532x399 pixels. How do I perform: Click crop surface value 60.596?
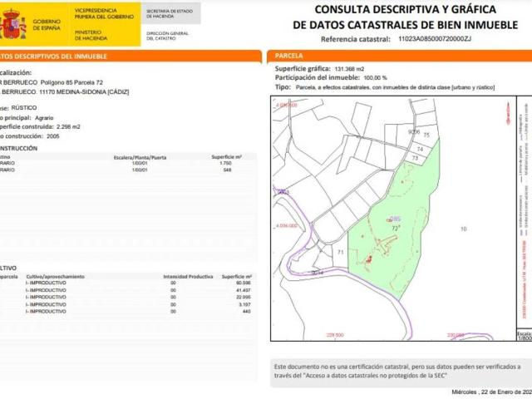coord(244,283)
